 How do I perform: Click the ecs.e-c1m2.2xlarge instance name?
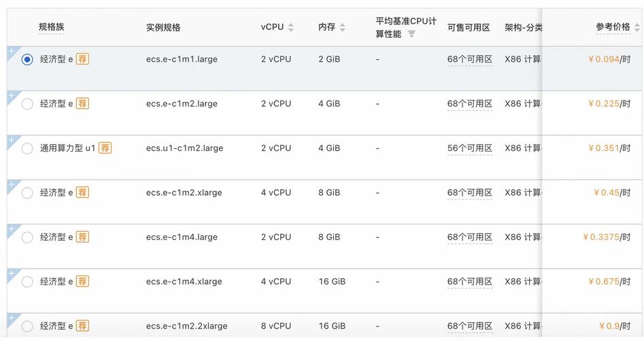coord(186,326)
